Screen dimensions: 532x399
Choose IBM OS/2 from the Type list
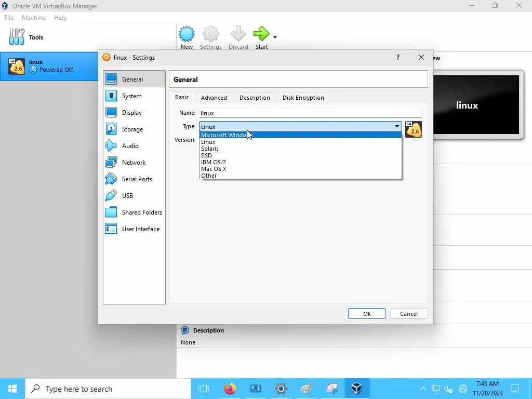pyautogui.click(x=300, y=162)
